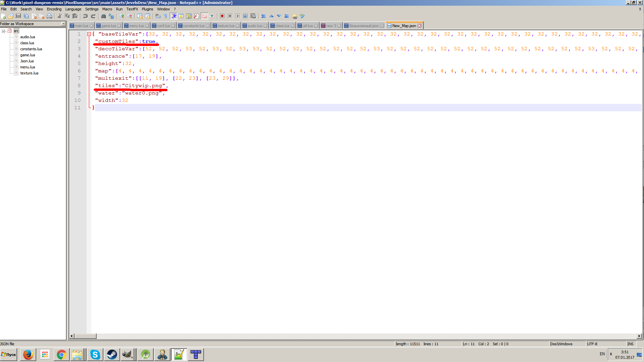Click the horizontal scrollbar thumb
This screenshot has width=644, height=362.
85,336
